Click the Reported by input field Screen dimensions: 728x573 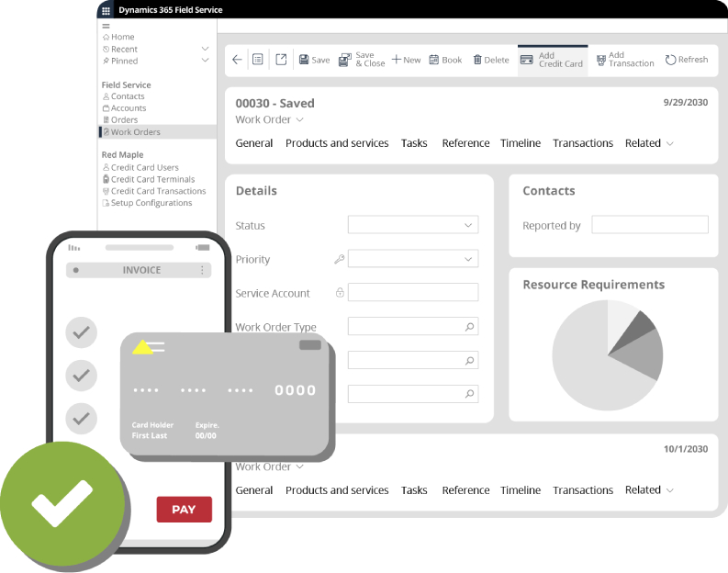649,225
